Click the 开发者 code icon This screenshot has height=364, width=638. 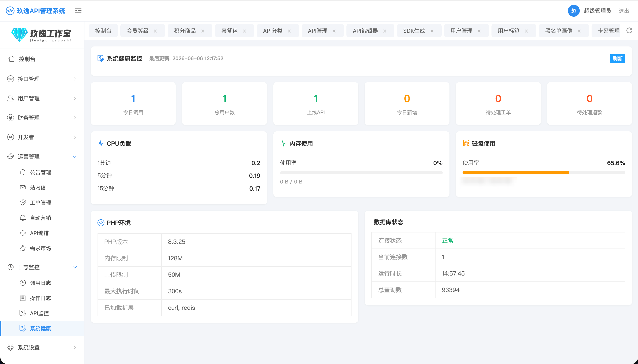pyautogui.click(x=11, y=137)
